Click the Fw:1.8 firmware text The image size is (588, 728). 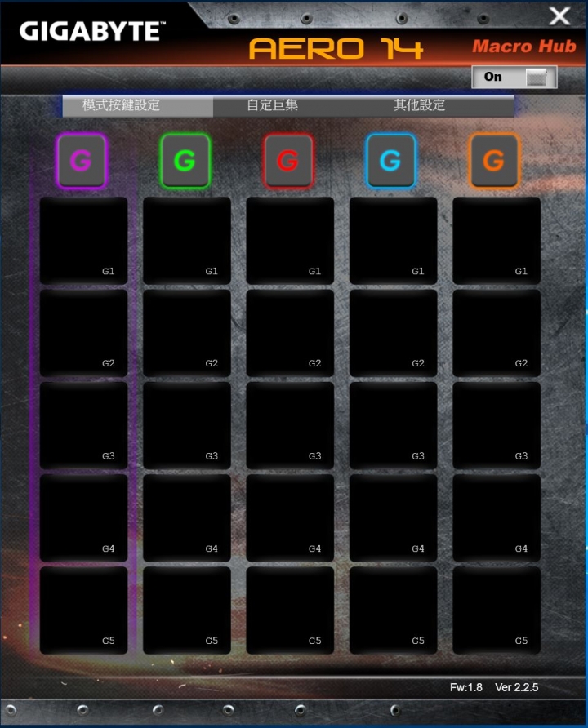465,687
